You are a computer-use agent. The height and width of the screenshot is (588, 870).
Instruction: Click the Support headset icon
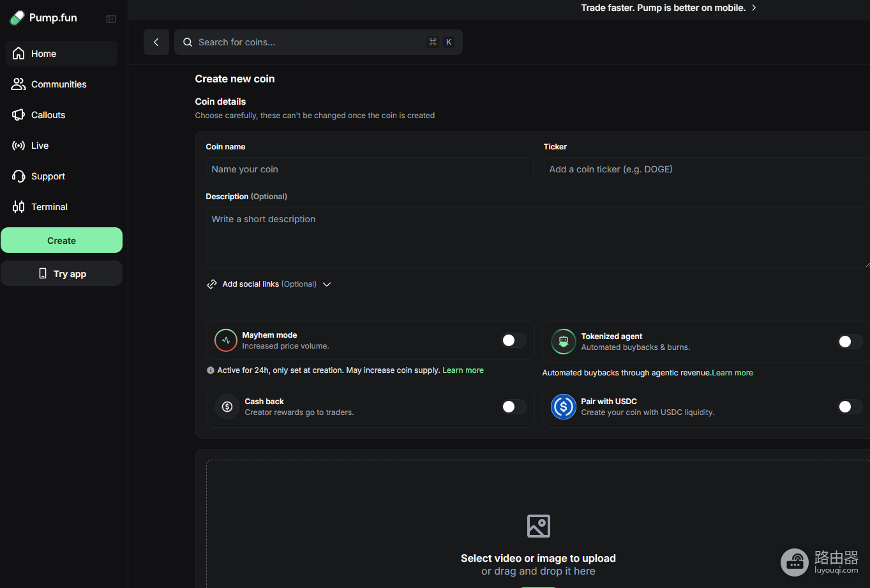[x=19, y=176]
